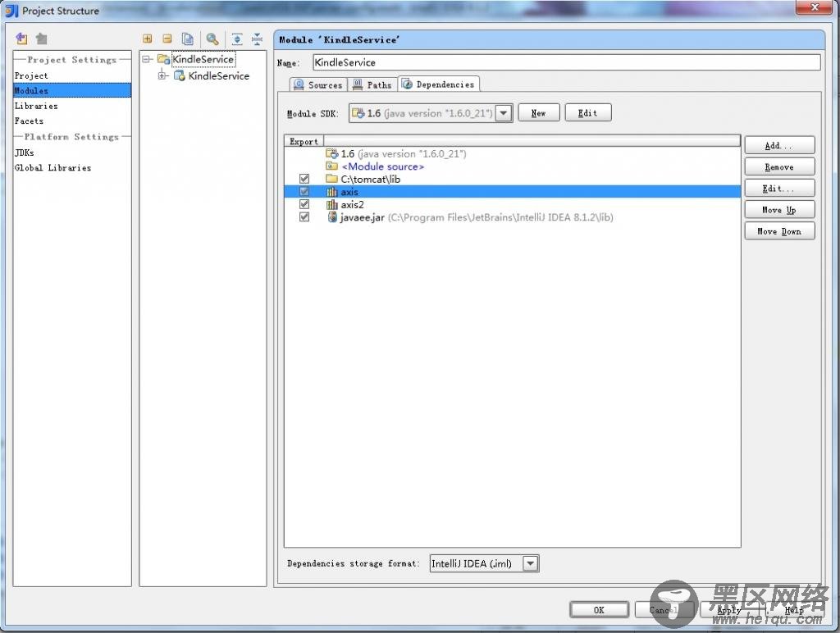Select the <Module source> row
840x633 pixels.
point(513,166)
